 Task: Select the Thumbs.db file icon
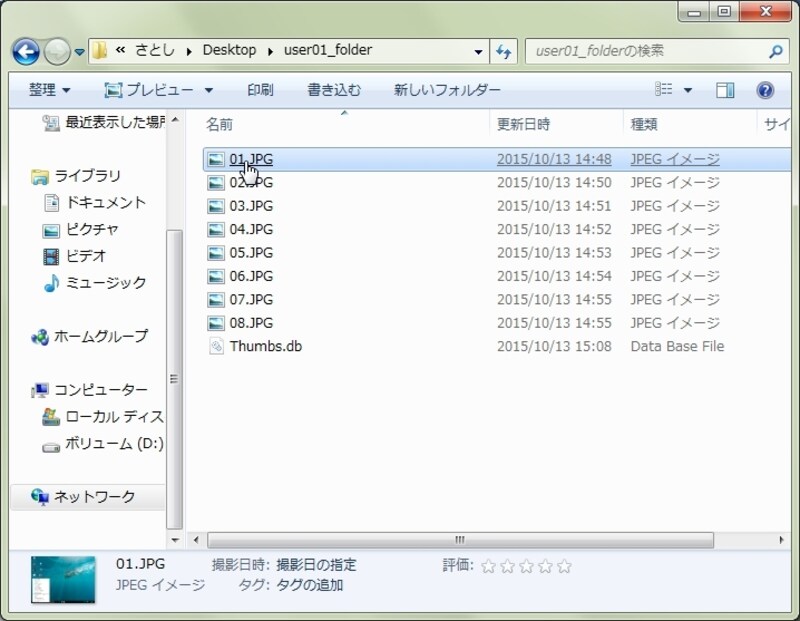[x=216, y=346]
